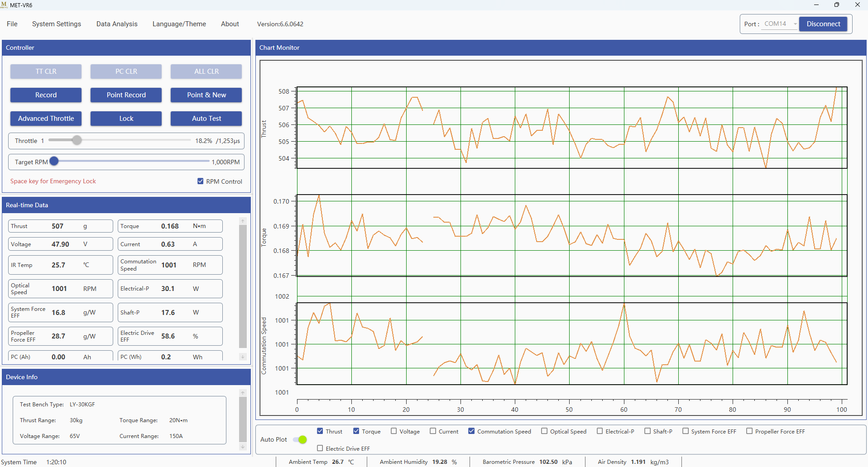868x467 pixels.
Task: Click the Test Bench Type LY-30KGF text
Action: 82,405
